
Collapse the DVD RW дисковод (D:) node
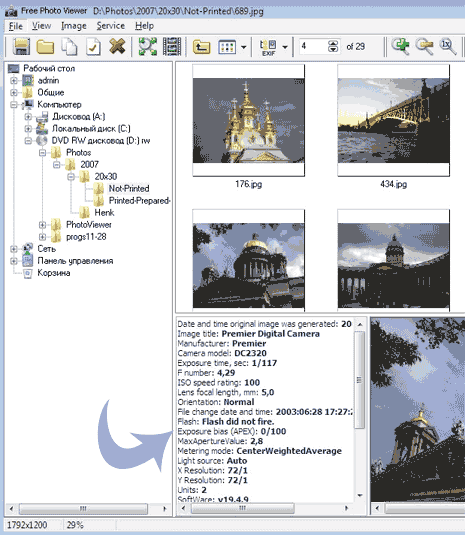(x=28, y=141)
